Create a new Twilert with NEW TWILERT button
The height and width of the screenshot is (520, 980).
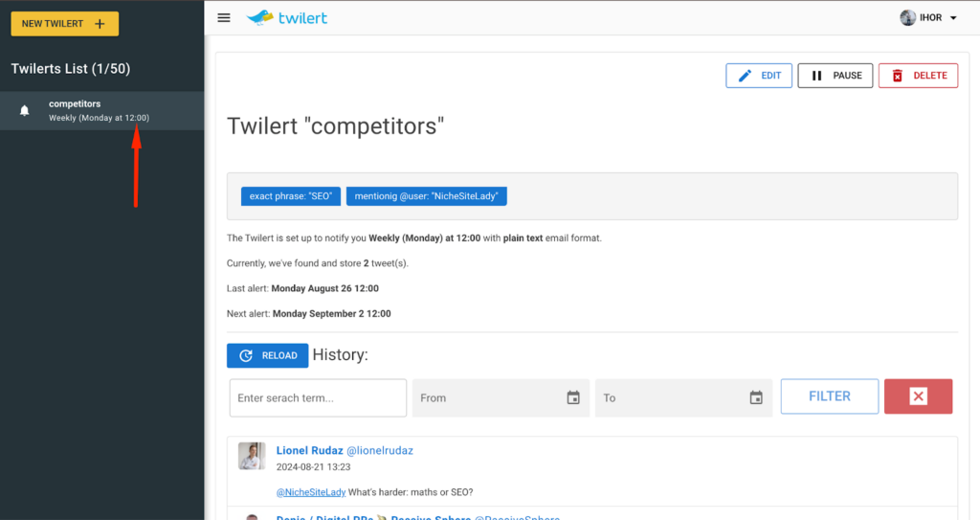pos(64,24)
